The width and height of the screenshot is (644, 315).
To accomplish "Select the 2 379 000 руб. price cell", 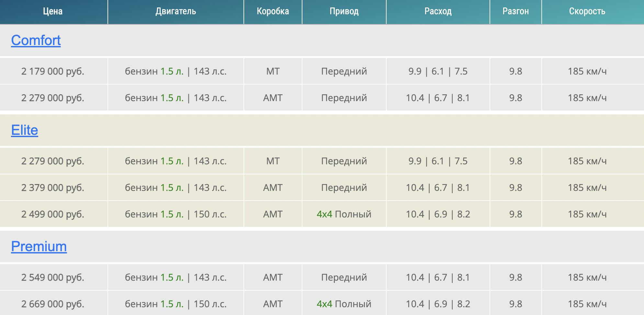I will (x=53, y=188).
